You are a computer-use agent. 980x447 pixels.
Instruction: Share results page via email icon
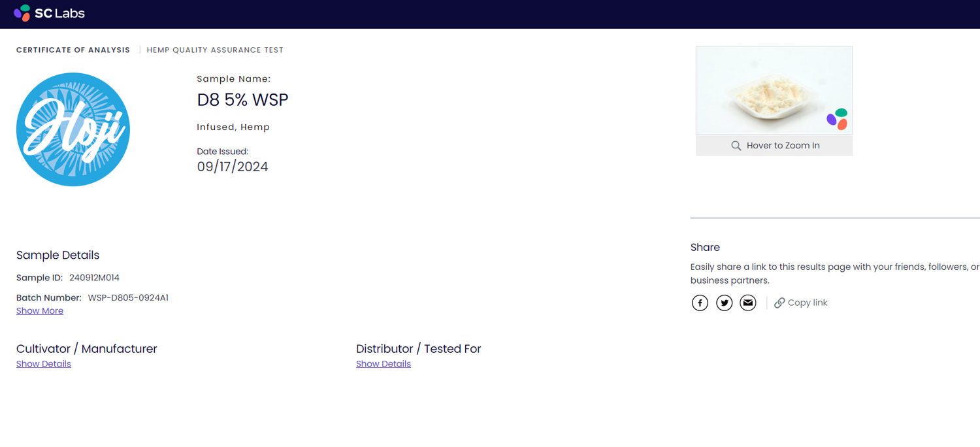point(748,303)
